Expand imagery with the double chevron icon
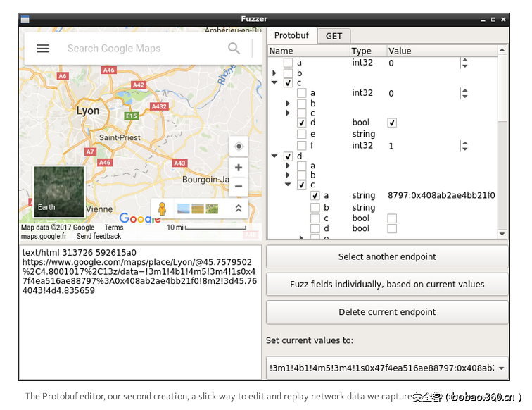The image size is (532, 410). click(239, 209)
